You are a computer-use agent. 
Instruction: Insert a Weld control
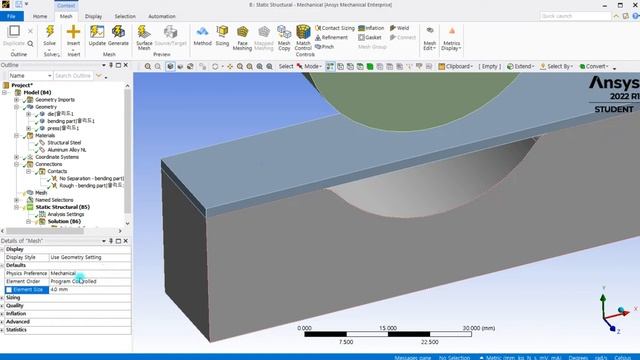coord(399,28)
